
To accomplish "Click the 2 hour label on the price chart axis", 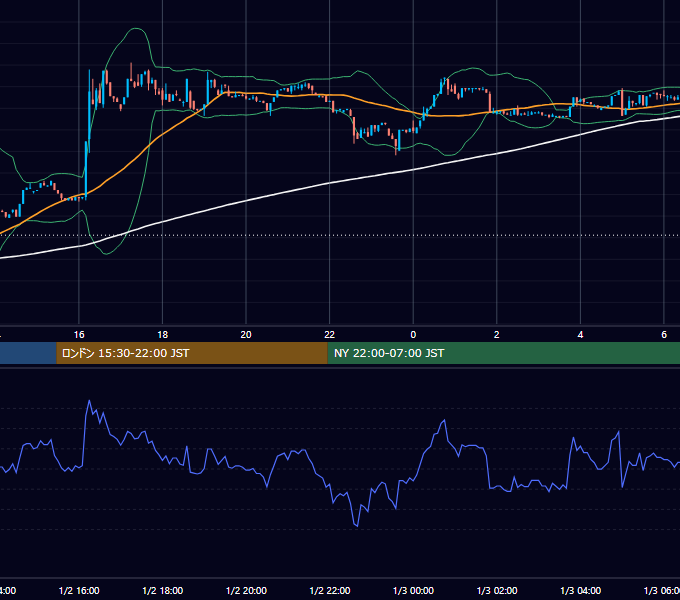I will click(x=497, y=335).
